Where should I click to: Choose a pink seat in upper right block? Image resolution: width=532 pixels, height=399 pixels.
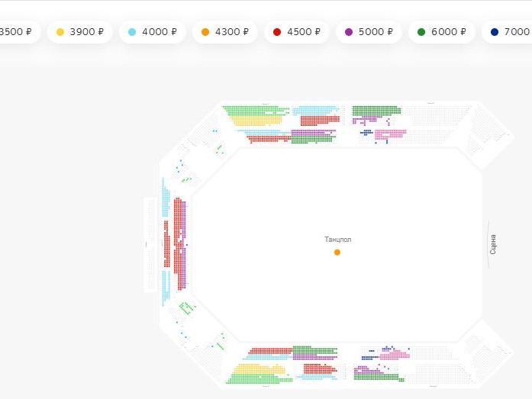coord(391,134)
